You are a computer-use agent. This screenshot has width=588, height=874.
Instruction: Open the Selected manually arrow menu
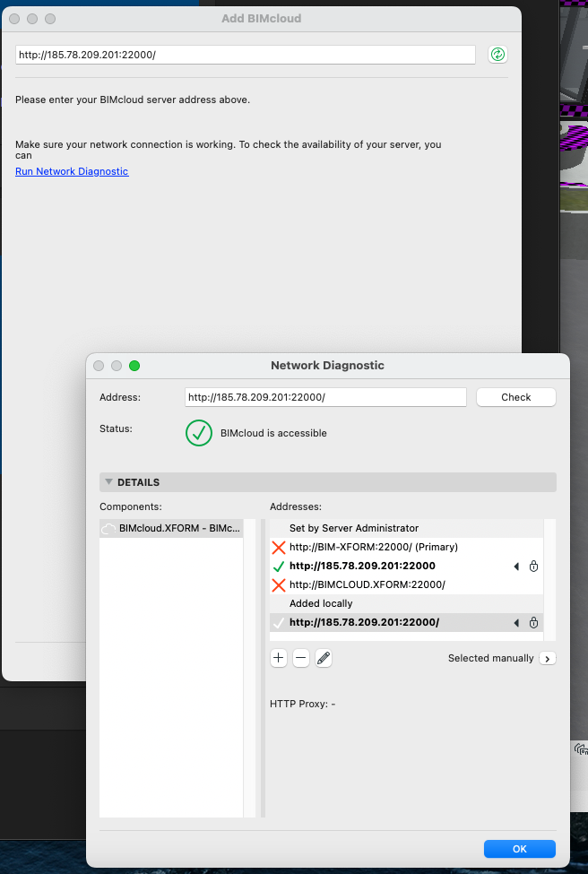[x=548, y=658]
